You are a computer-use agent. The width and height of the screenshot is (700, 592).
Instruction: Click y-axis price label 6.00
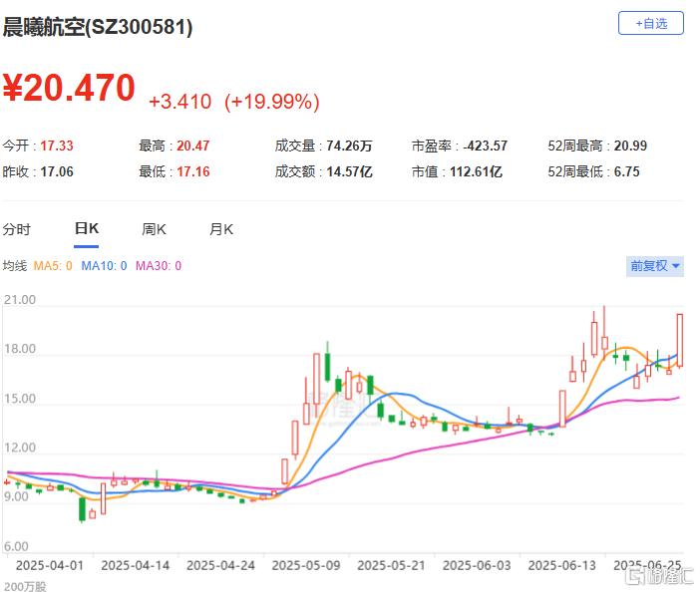point(16,546)
